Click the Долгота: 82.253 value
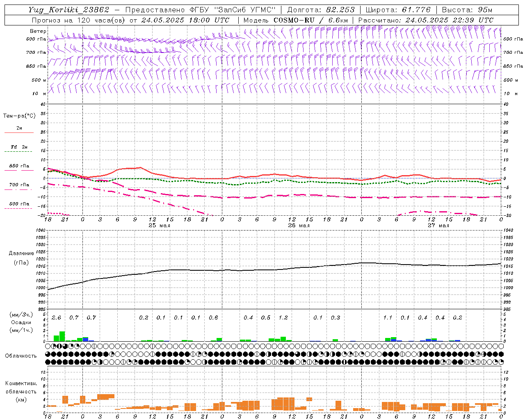 click(x=320, y=10)
